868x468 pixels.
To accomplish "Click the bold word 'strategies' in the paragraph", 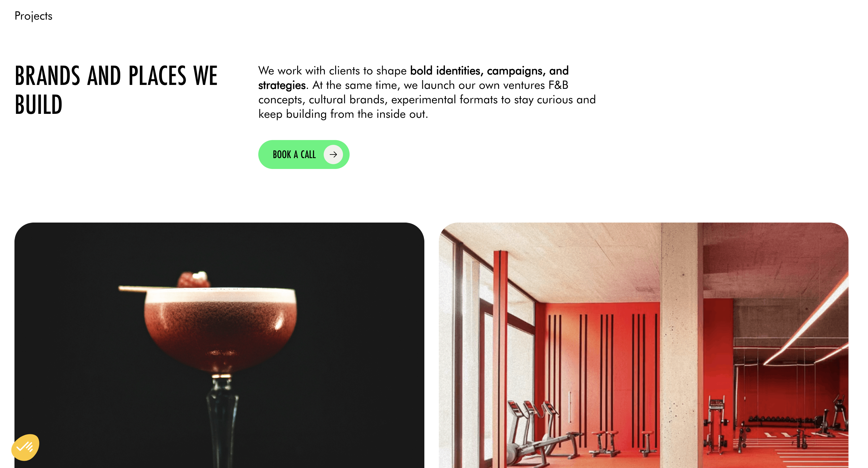I will [282, 85].
